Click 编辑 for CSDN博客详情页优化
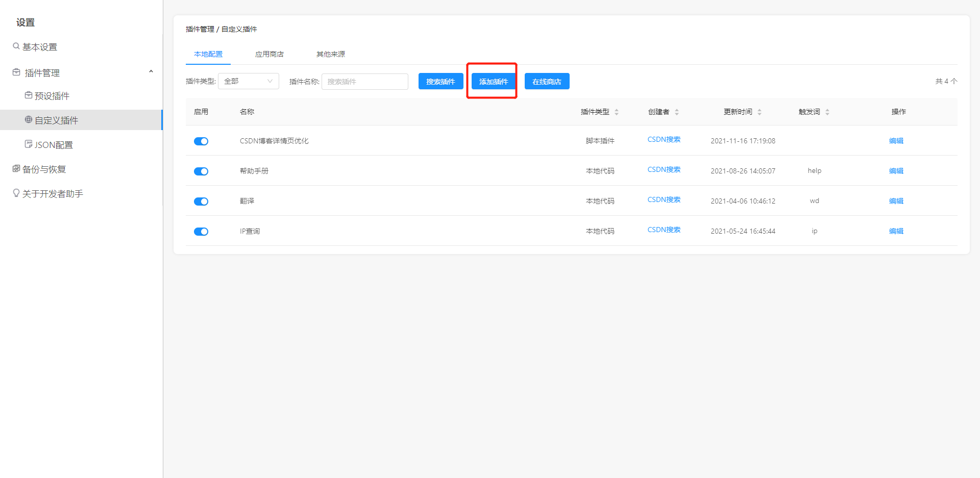Viewport: 980px width, 478px height. (x=896, y=141)
